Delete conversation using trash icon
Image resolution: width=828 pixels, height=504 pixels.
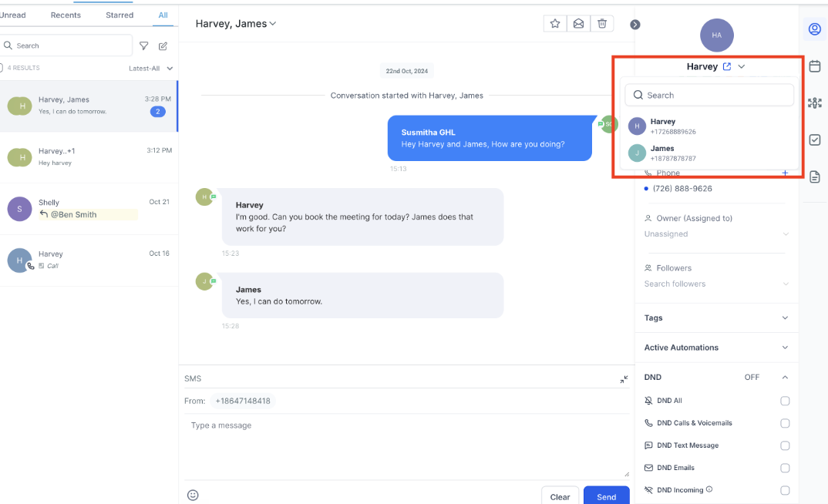602,24
